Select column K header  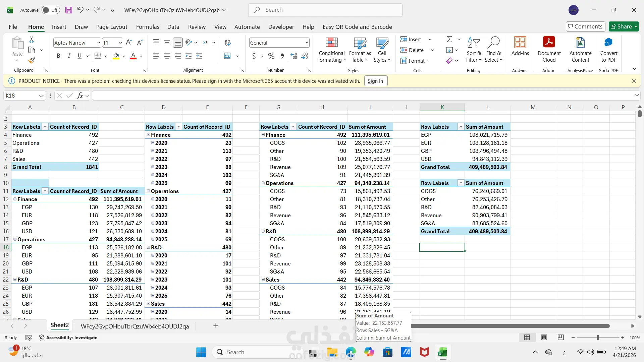(442, 107)
